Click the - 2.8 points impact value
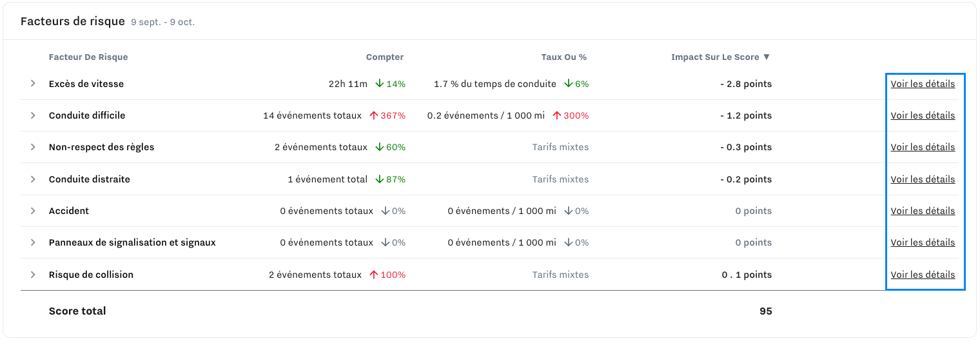The image size is (980, 341). tap(746, 84)
